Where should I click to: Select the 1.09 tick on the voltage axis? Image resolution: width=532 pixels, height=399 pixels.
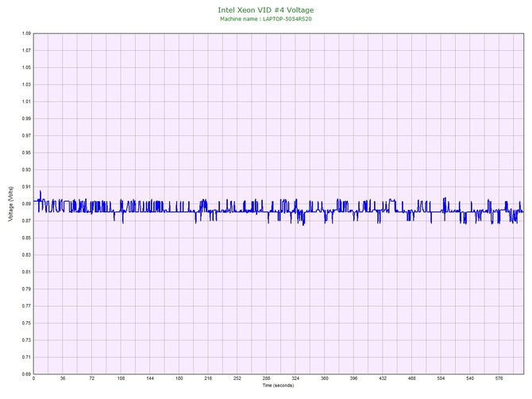pos(26,34)
